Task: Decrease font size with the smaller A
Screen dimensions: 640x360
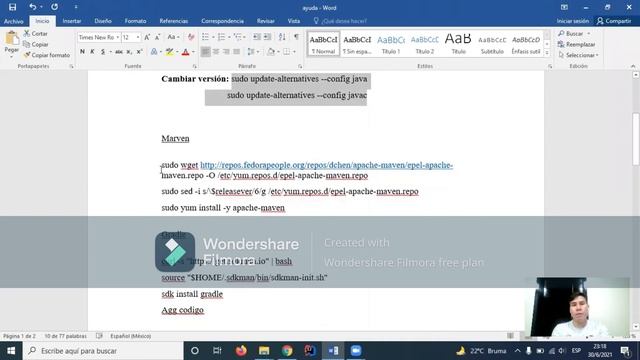Action: [x=158, y=37]
